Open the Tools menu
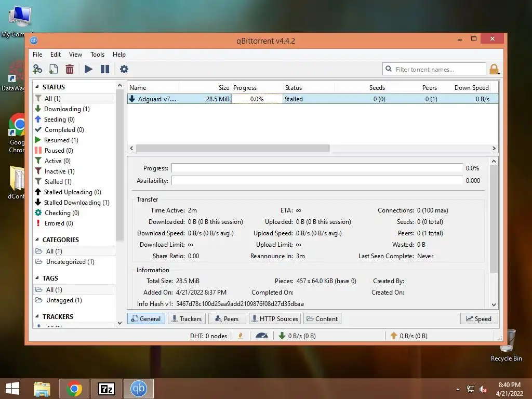This screenshot has width=532, height=399. tap(97, 54)
